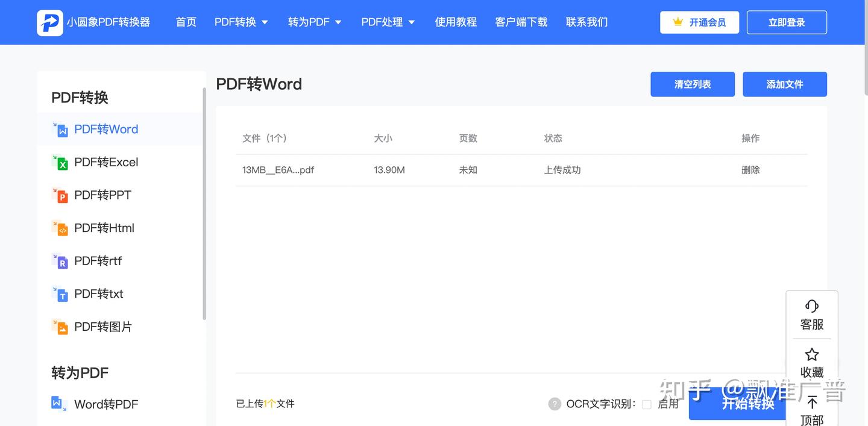Click the 添加文件 button
868x426 pixels.
[x=785, y=84]
